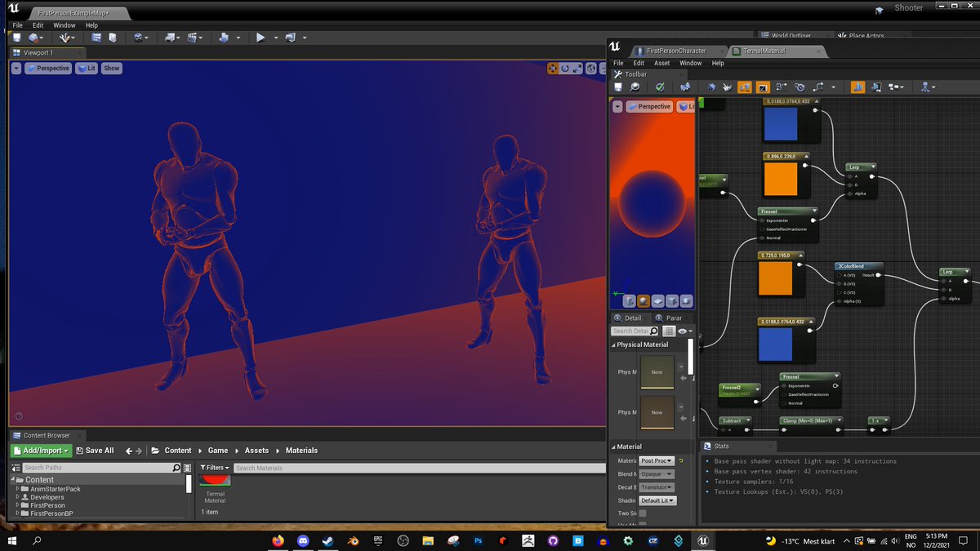Click the Cinematics film icon on the toolbar
The height and width of the screenshot is (551, 980).
(194, 38)
